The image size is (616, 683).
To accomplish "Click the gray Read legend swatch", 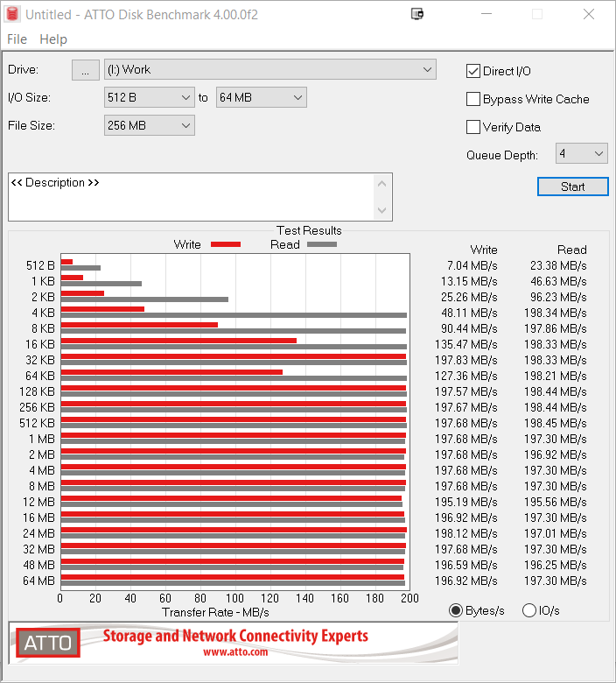I will coord(321,244).
